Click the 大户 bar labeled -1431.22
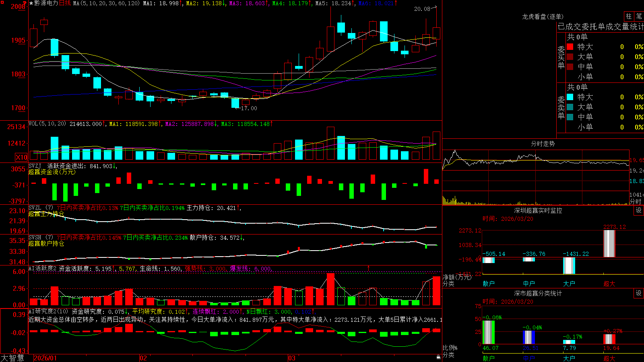This screenshot has width=644, height=362. [569, 265]
